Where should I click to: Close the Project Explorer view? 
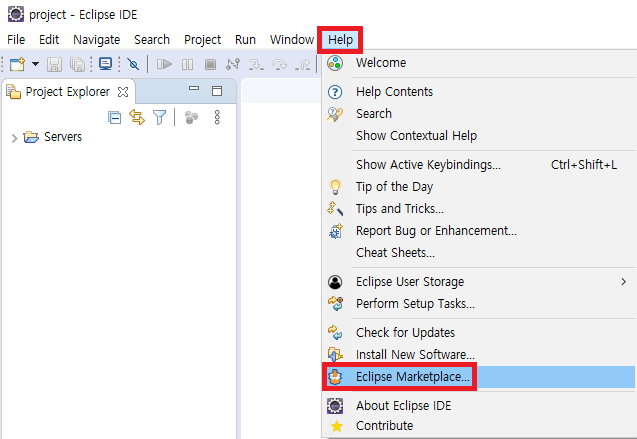(x=123, y=92)
